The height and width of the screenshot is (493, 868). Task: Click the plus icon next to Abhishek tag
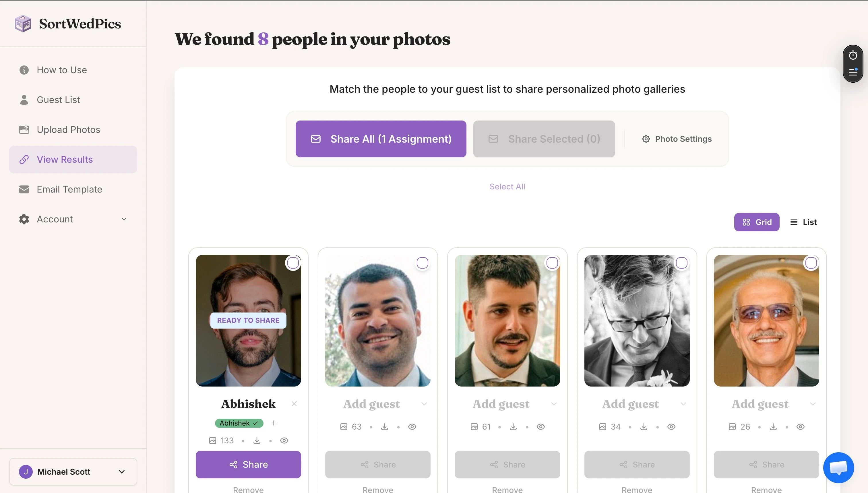click(274, 423)
